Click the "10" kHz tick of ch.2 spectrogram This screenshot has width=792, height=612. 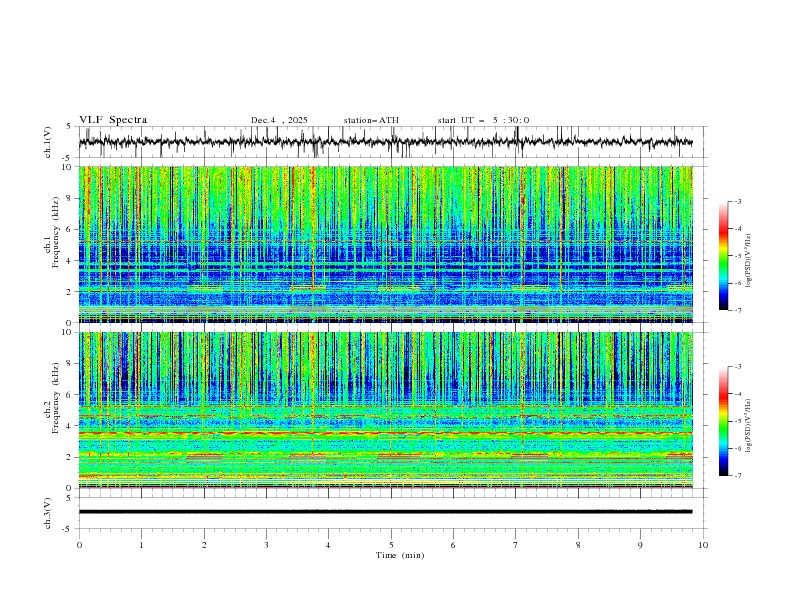[x=68, y=332]
